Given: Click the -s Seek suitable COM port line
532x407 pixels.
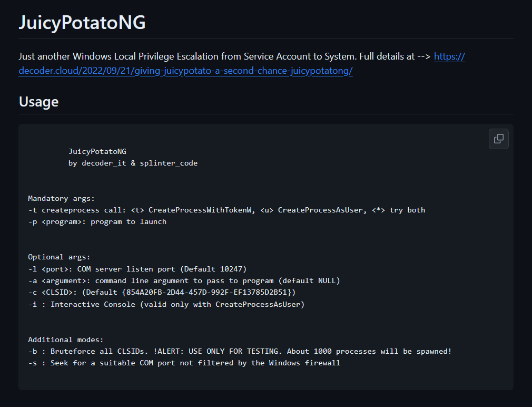Looking at the screenshot, I should (x=184, y=363).
